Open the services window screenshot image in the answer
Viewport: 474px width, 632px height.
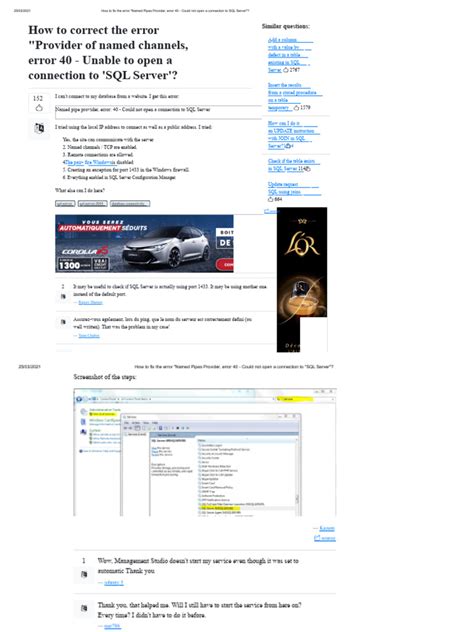tap(205, 452)
